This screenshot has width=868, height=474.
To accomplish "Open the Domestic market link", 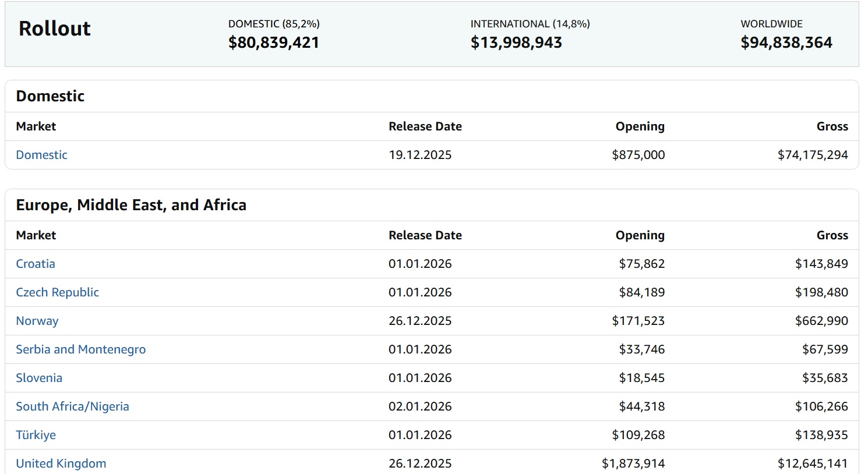I will pos(41,155).
